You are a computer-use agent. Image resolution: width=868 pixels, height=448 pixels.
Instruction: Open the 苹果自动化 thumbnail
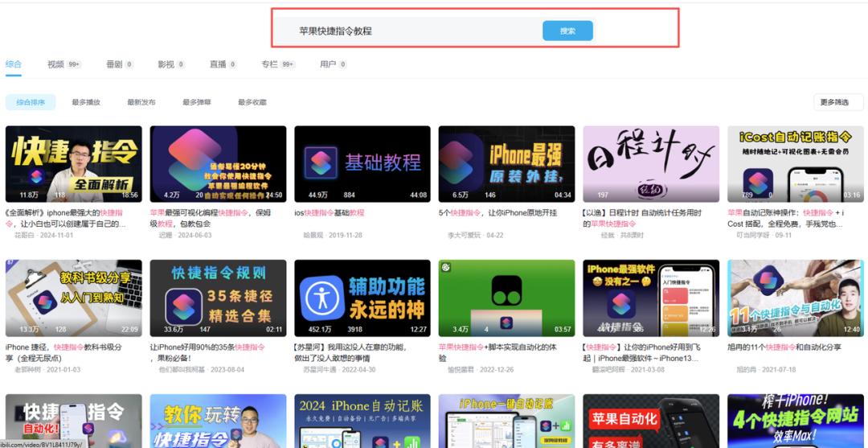(651, 421)
